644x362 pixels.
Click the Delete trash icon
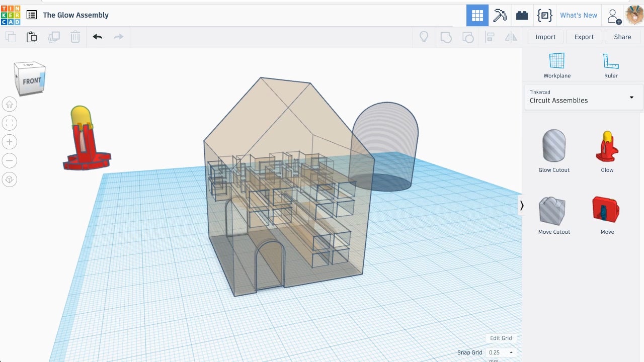pyautogui.click(x=75, y=37)
